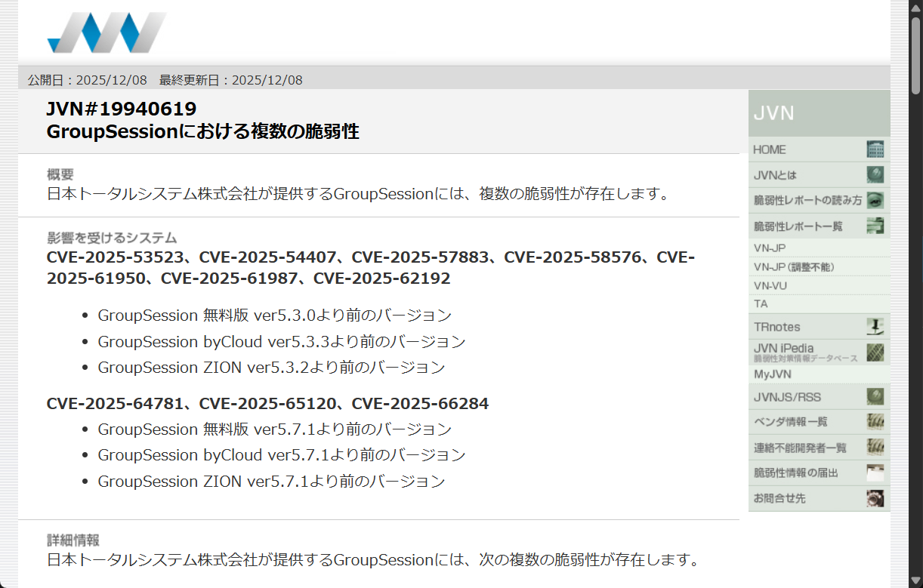Screen dimensions: 923x588
Task: Click the CVE-2025-53523 text
Action: 116,257
